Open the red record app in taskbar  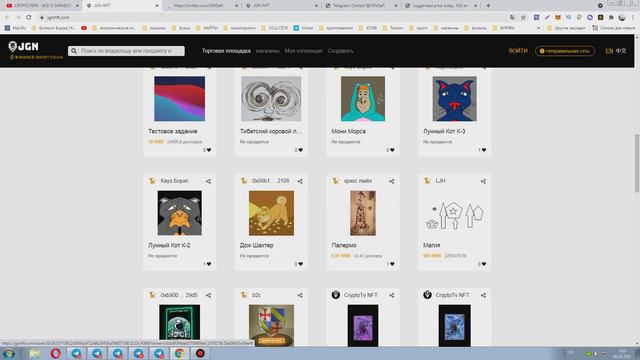coord(200,353)
